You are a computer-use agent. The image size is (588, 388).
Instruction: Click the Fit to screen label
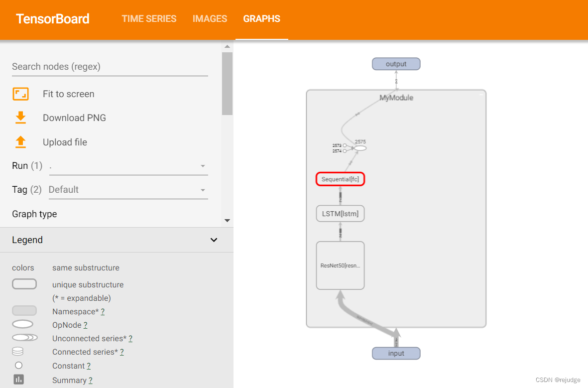coord(68,94)
